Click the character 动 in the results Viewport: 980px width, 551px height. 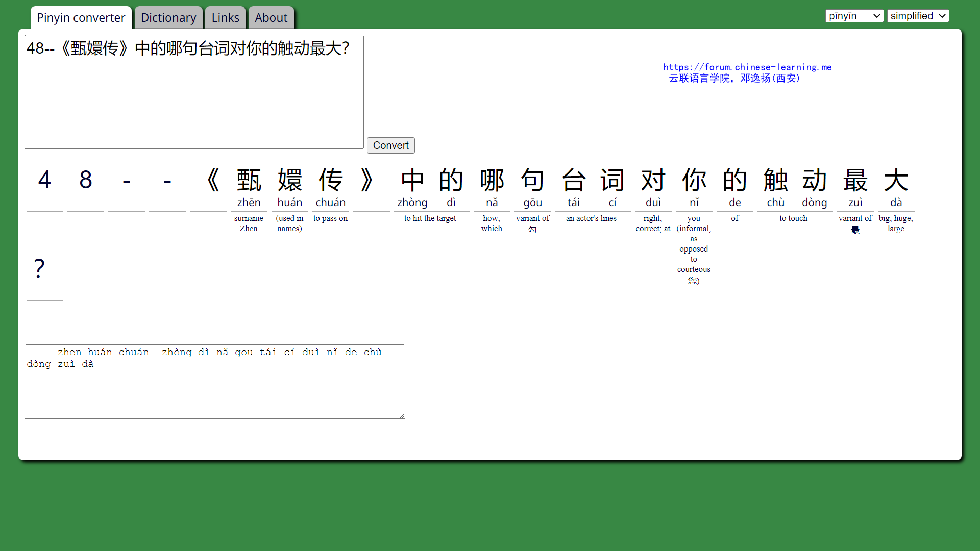(815, 180)
